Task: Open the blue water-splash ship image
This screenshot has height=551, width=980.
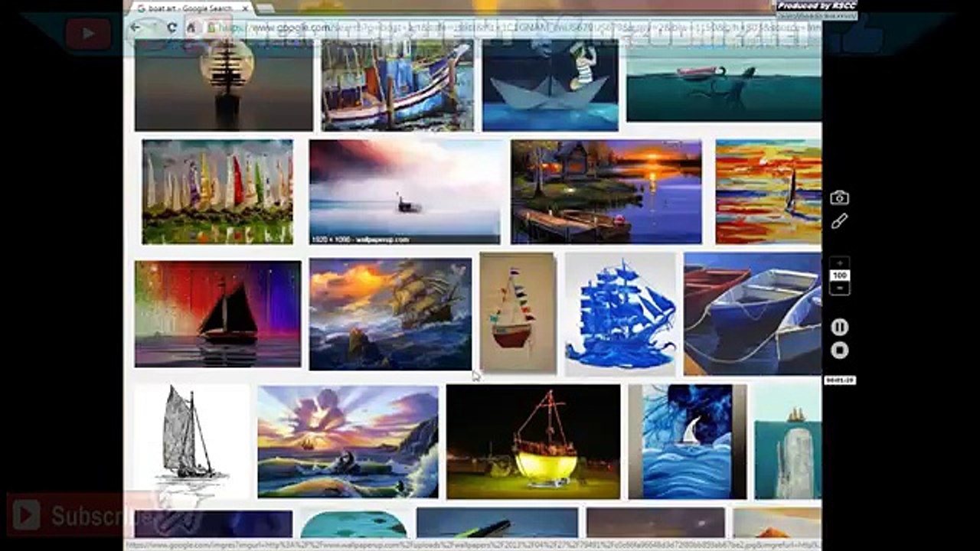Action: pyautogui.click(x=621, y=314)
